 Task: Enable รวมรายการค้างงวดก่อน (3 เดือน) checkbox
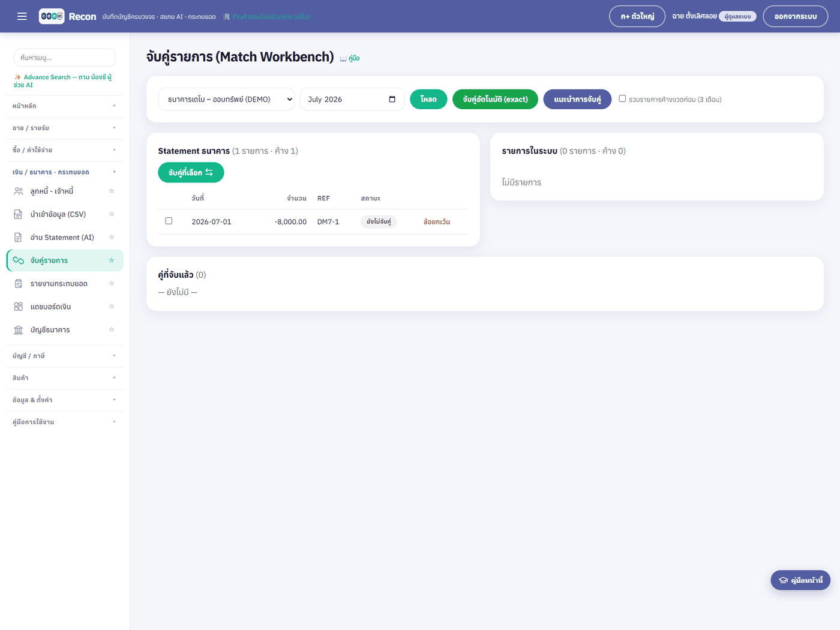[x=622, y=98]
